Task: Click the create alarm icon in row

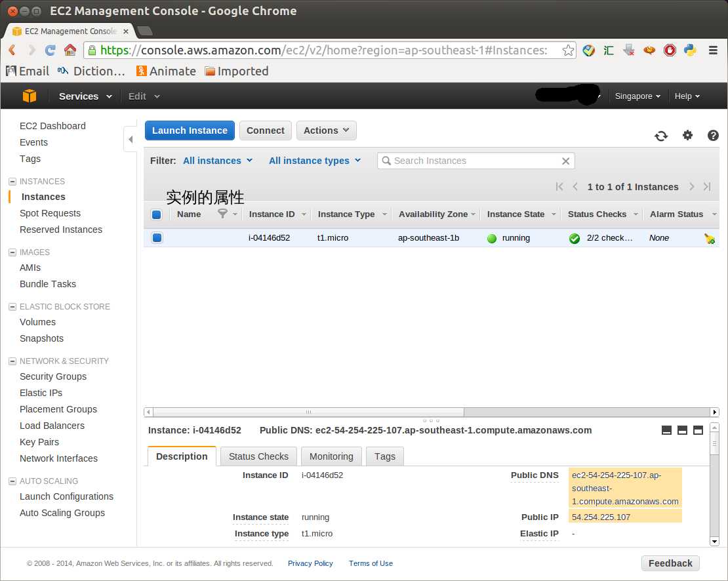Action: coord(710,239)
